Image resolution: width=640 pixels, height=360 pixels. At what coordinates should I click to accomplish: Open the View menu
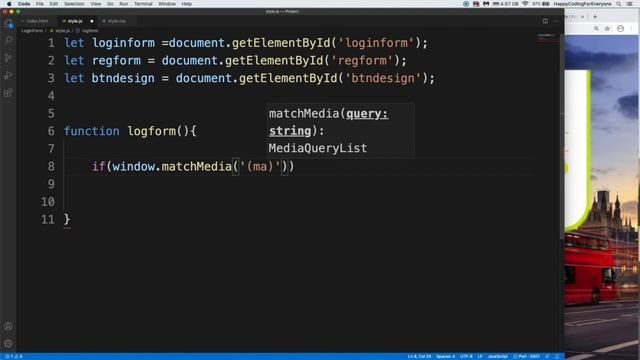coord(96,4)
